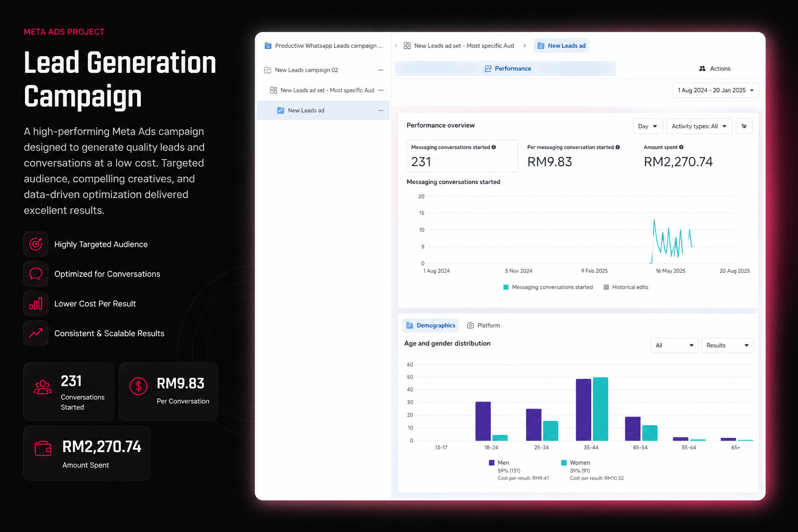
Task: Open three-dot menu for New Leads ad
Action: tap(381, 111)
